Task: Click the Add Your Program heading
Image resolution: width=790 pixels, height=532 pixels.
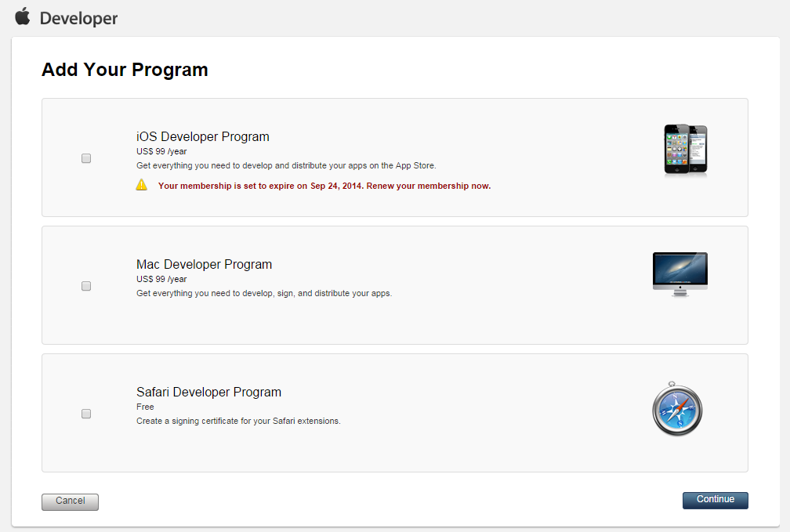Action: [125, 70]
